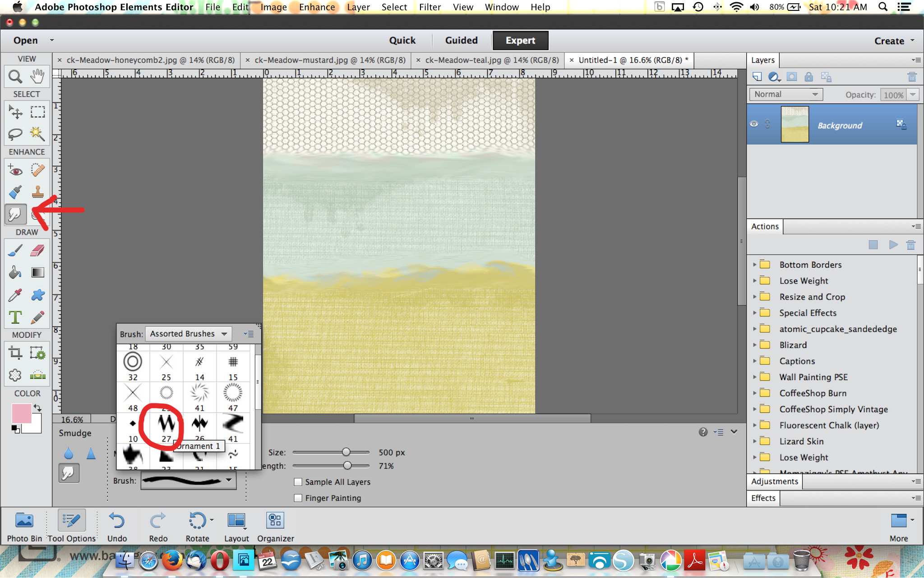Click the brush Size slider handle
Image resolution: width=924 pixels, height=578 pixels.
click(x=346, y=452)
